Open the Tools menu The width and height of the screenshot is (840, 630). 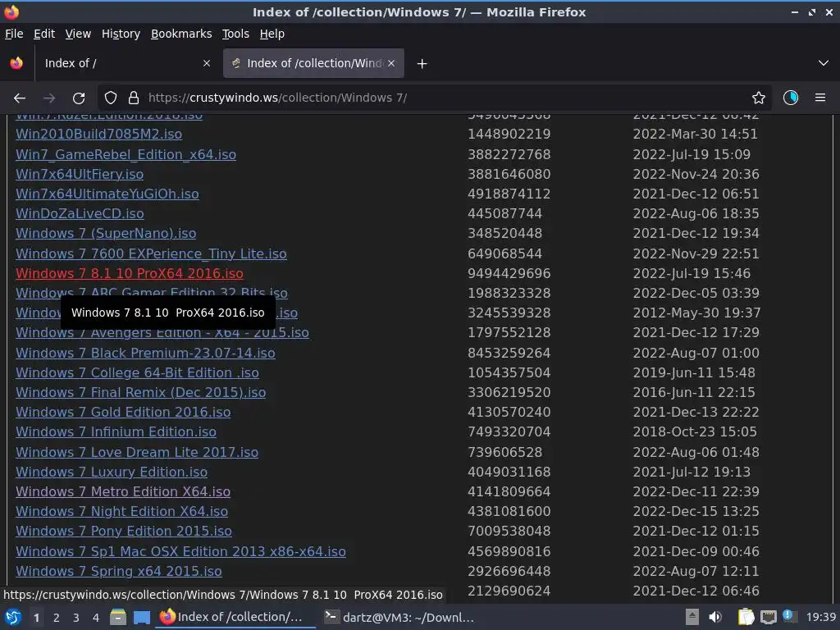pyautogui.click(x=235, y=34)
